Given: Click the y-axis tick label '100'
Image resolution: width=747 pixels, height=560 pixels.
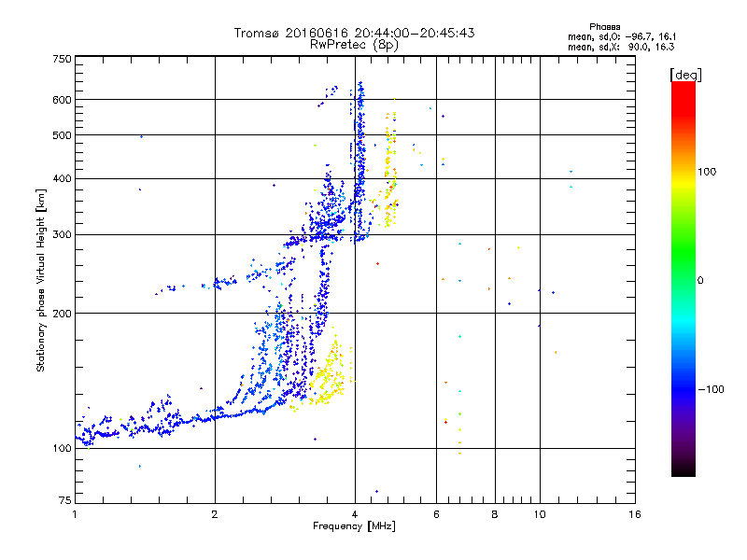Looking at the screenshot, I should (62, 448).
